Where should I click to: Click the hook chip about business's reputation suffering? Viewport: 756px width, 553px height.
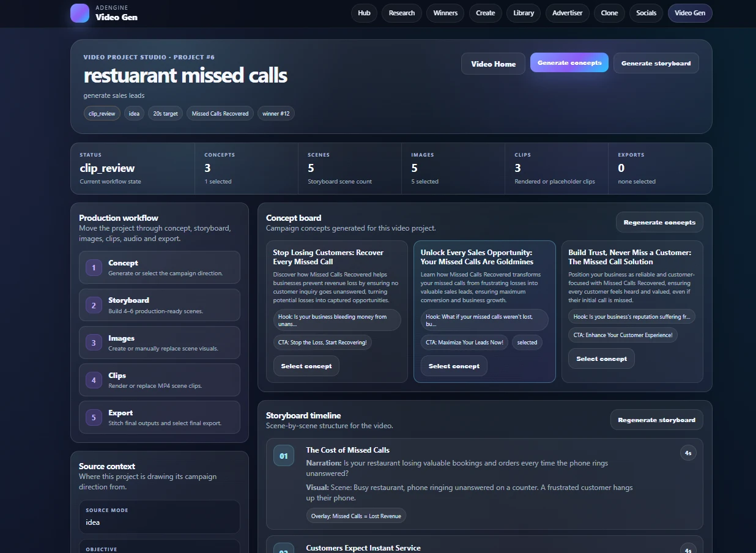[632, 316]
